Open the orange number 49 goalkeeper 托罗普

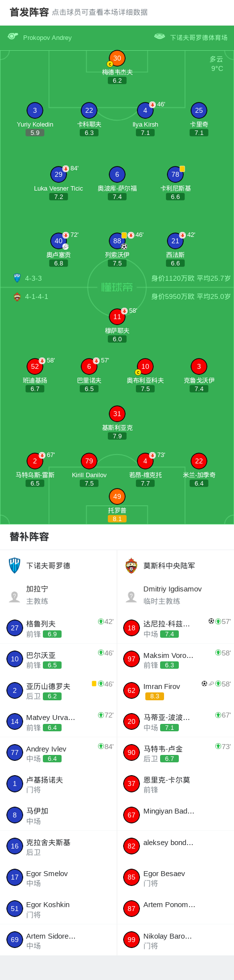(x=117, y=496)
